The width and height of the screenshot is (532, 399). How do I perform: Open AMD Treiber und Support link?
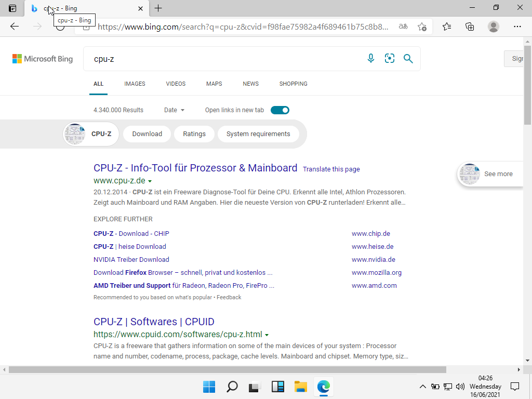tap(184, 285)
